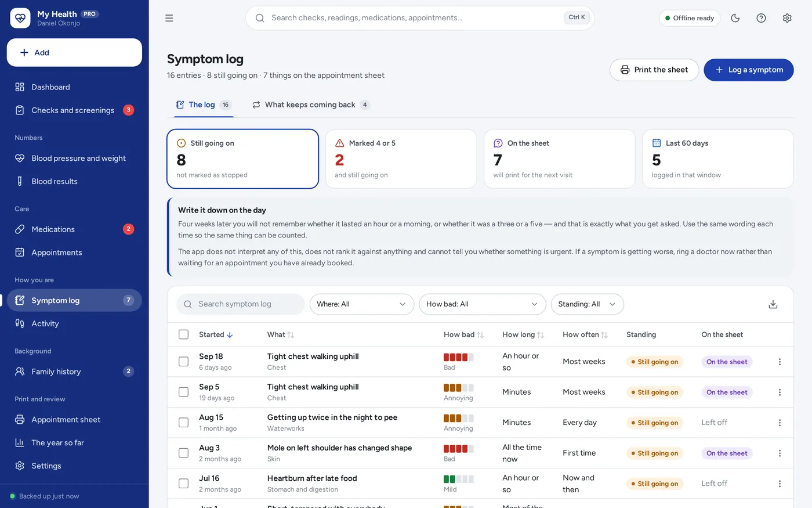This screenshot has height=508, width=812.
Task: Sort by Started date arrow
Action: [230, 335]
